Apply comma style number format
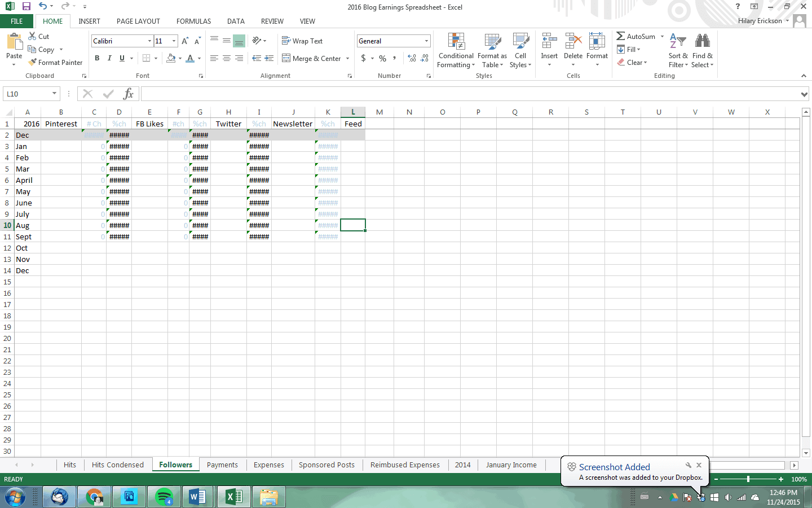 [x=395, y=58]
